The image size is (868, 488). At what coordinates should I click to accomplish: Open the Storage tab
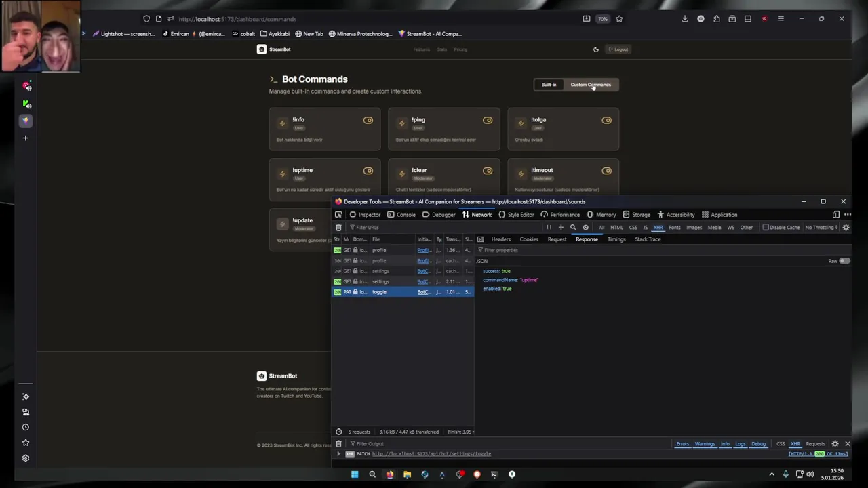[x=636, y=215]
